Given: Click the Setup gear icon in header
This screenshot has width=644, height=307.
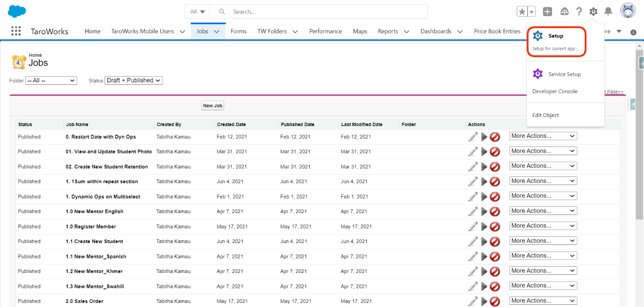Looking at the screenshot, I should (x=593, y=12).
